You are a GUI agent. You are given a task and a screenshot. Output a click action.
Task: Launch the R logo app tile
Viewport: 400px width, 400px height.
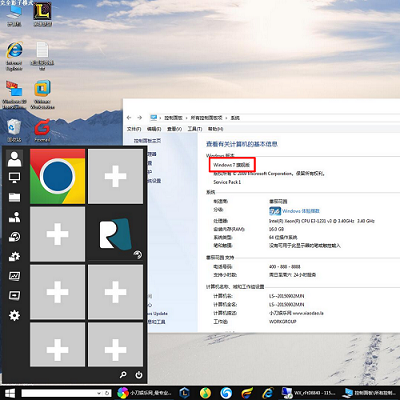coord(115,234)
